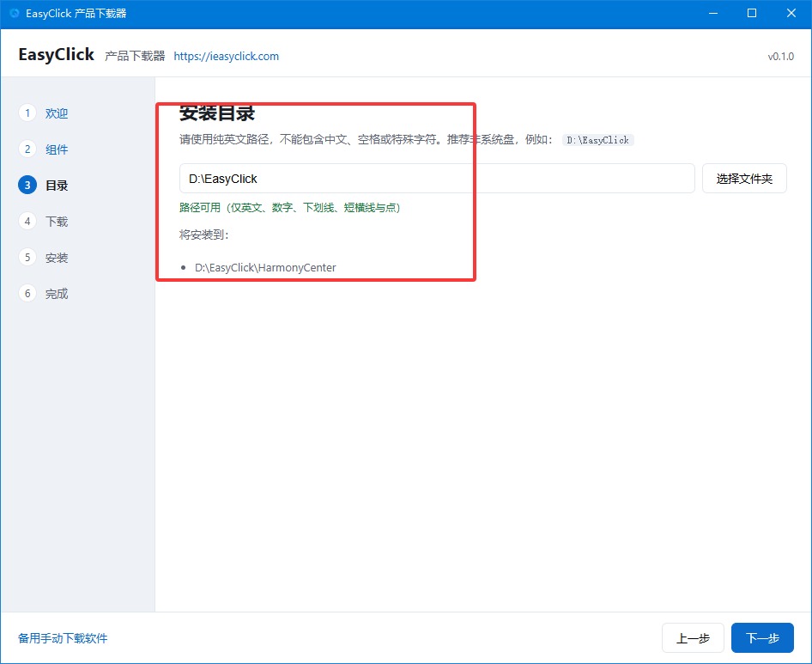Select step 4 下载
The height and width of the screenshot is (664, 812).
pos(44,222)
